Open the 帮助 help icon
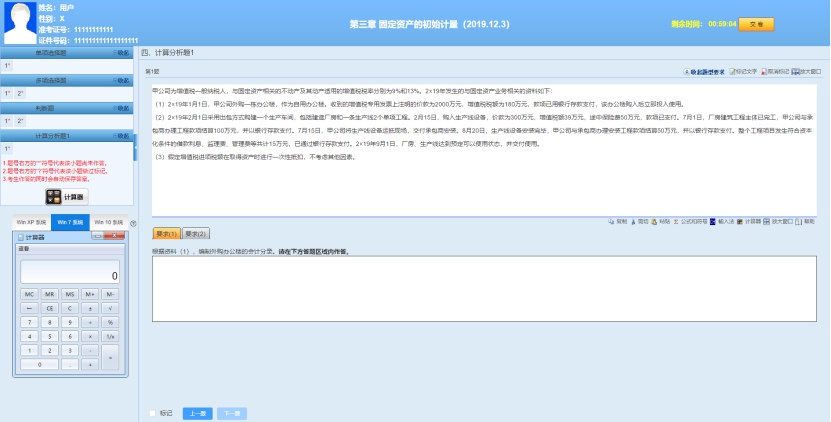The image size is (831, 422). 806,221
